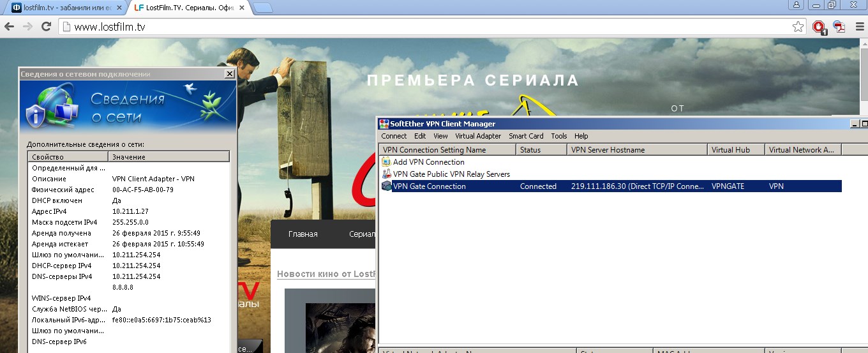This screenshot has height=353, width=868.
Task: Click the 219.111.186.30 hostname cell
Action: 637,186
